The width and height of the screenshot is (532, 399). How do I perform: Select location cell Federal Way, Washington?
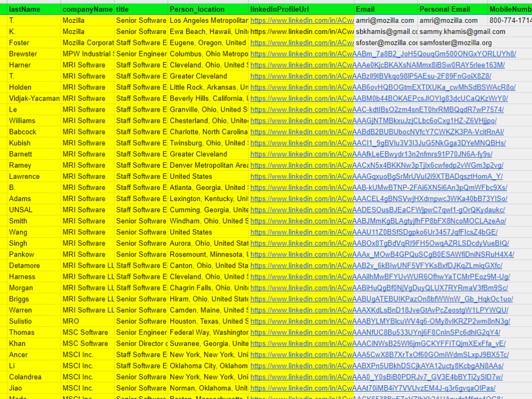(x=209, y=332)
